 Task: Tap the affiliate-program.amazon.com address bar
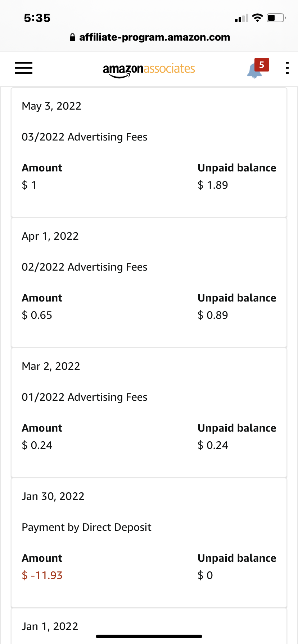pos(154,37)
